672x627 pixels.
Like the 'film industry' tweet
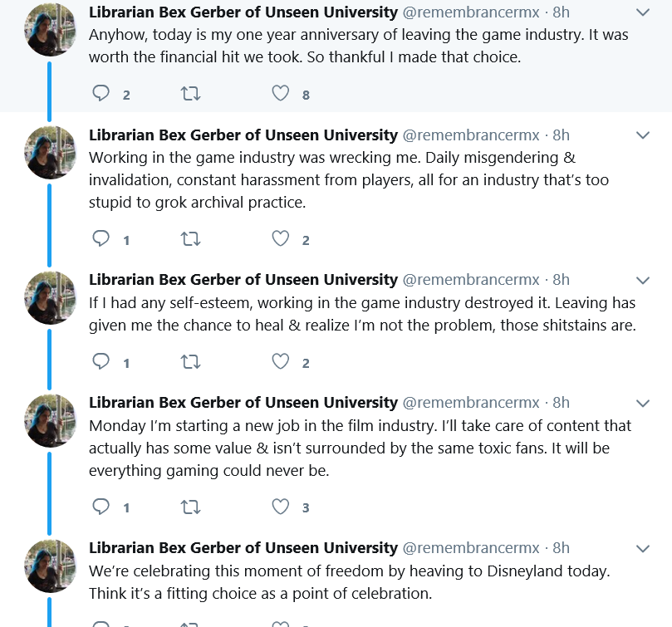coord(281,506)
